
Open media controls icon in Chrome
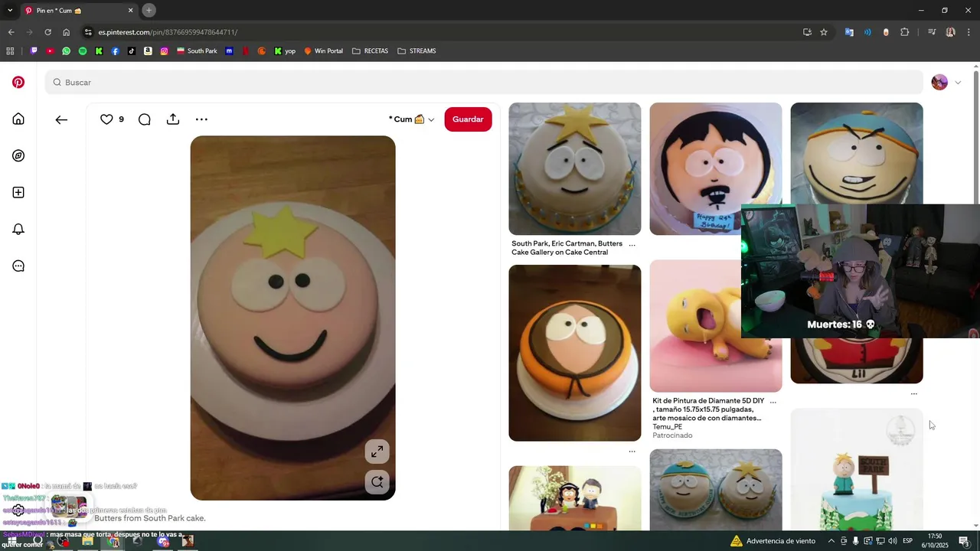point(932,32)
